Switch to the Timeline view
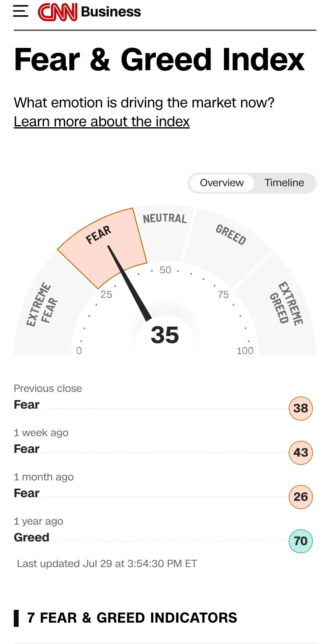Image resolution: width=330 pixels, height=644 pixels. 284,183
